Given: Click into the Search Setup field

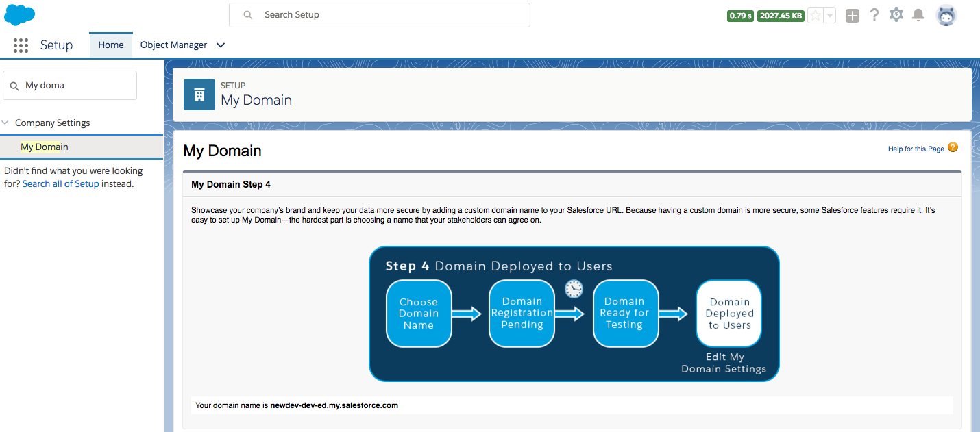Looking at the screenshot, I should coord(380,15).
